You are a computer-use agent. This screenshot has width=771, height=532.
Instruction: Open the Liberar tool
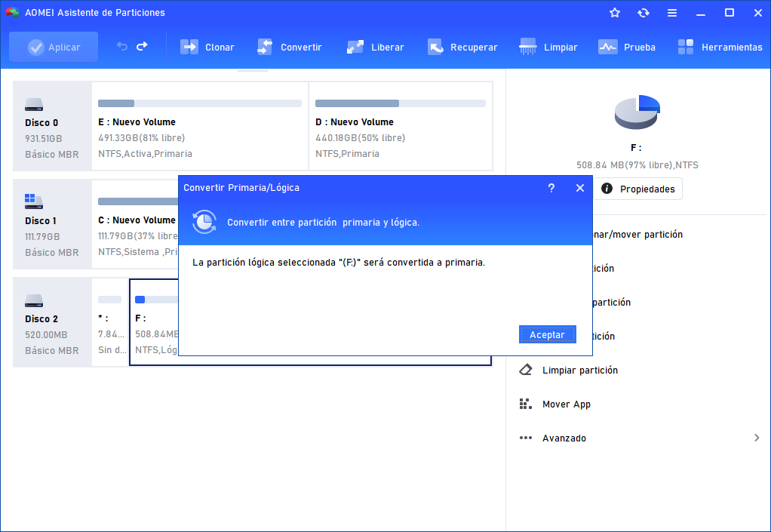coord(375,48)
